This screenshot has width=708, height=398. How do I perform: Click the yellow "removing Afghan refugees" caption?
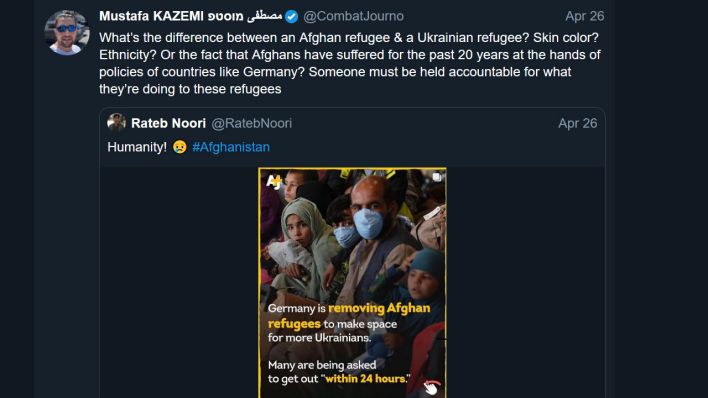[x=349, y=315]
